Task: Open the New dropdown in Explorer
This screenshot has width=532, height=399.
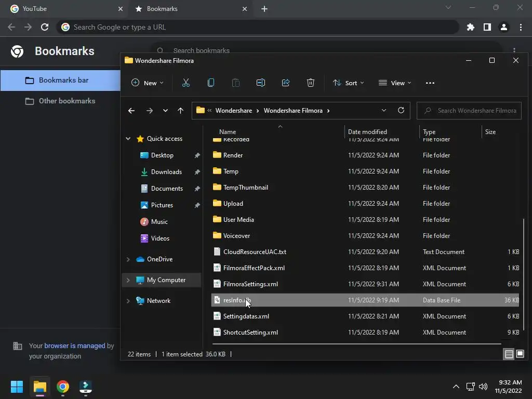Action: (x=147, y=83)
